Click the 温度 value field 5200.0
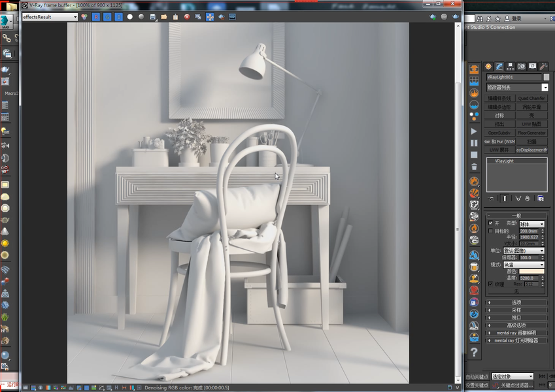Screen dimensions: 555x392 [x=530, y=278]
